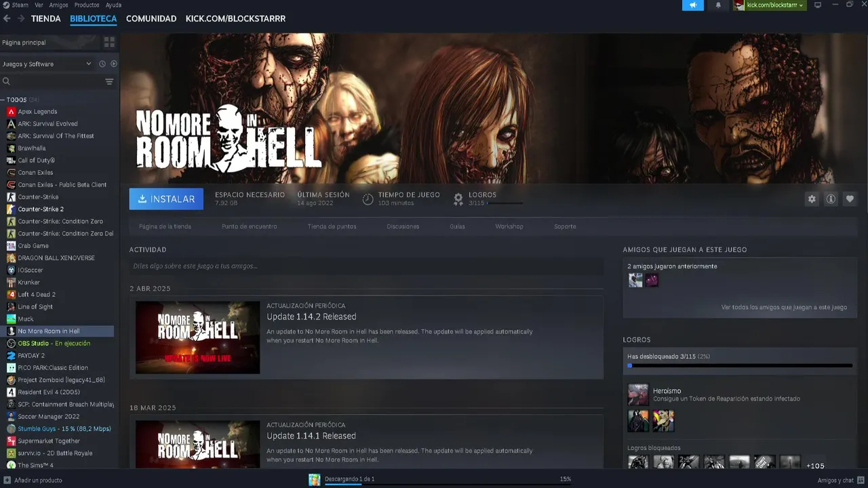The height and width of the screenshot is (488, 868).
Task: Open Página de la tienda link
Action: point(165,226)
